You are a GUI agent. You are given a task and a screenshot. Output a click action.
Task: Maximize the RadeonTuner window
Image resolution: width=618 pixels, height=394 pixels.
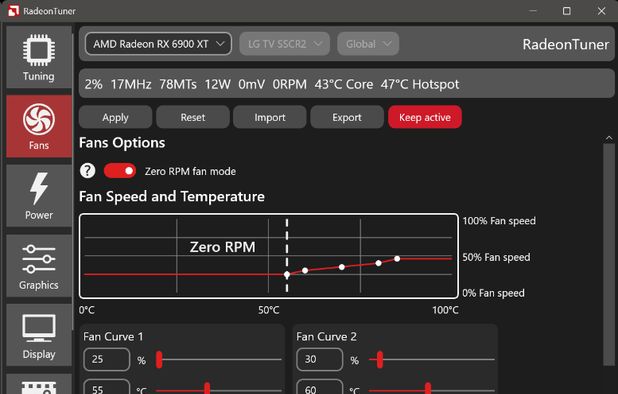566,11
